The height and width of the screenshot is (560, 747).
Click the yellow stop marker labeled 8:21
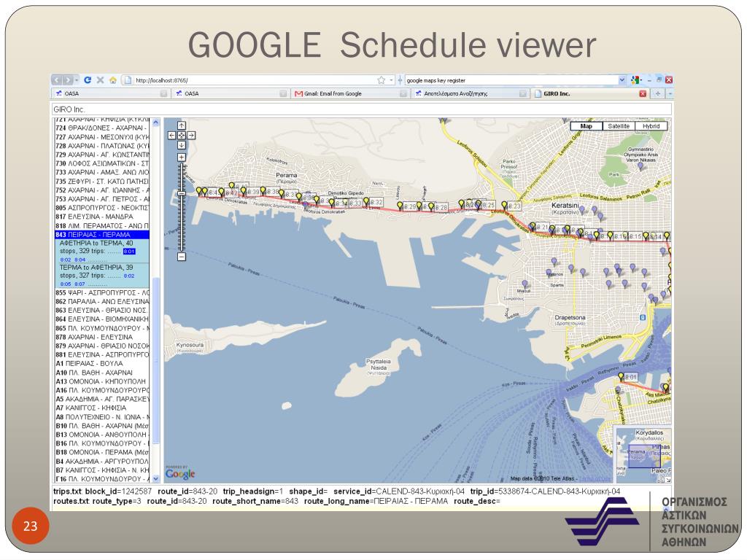pos(533,227)
